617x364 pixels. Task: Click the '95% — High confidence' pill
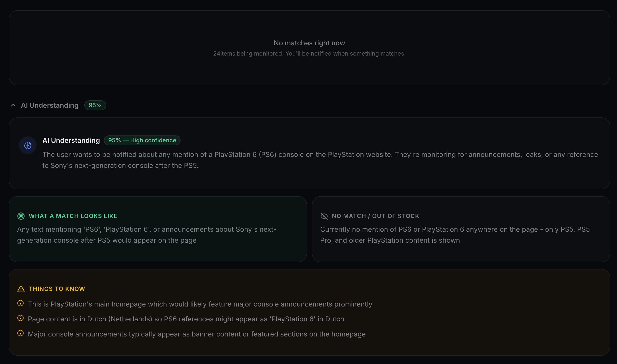(x=142, y=140)
